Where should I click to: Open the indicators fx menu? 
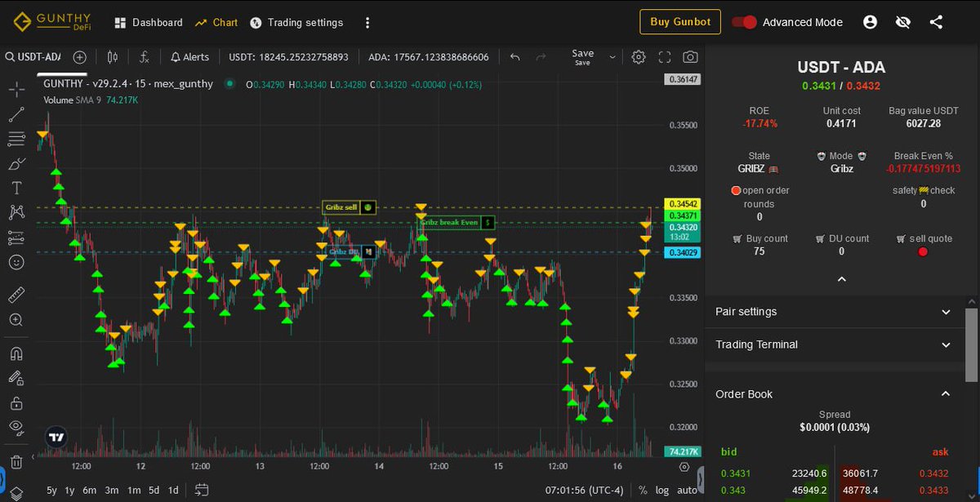coord(144,57)
